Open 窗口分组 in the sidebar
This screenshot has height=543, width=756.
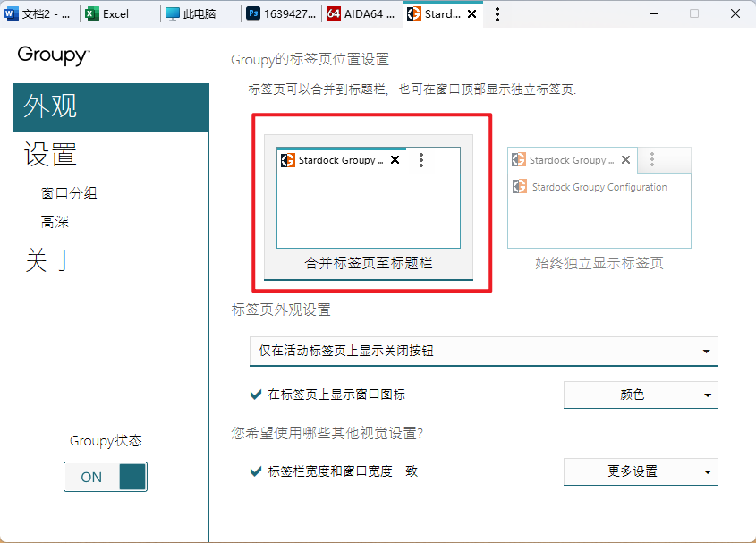69,193
